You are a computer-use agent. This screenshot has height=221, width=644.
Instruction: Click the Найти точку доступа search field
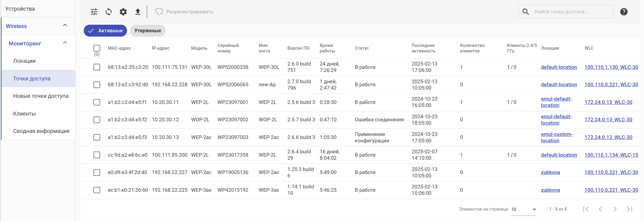[569, 12]
